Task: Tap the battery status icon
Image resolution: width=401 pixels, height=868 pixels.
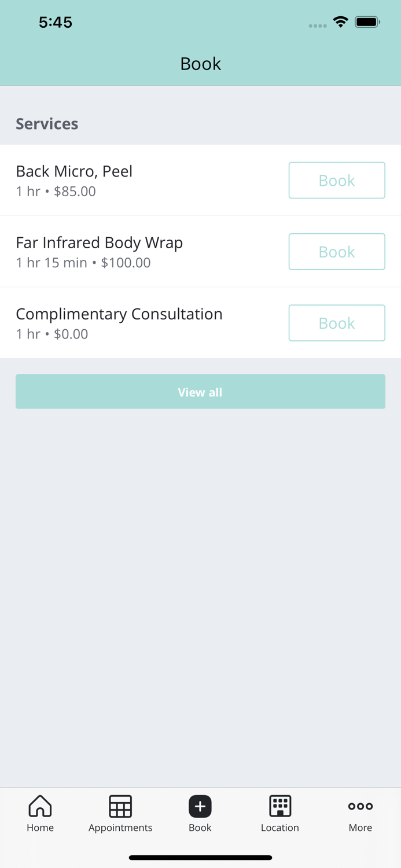Action: (x=367, y=23)
